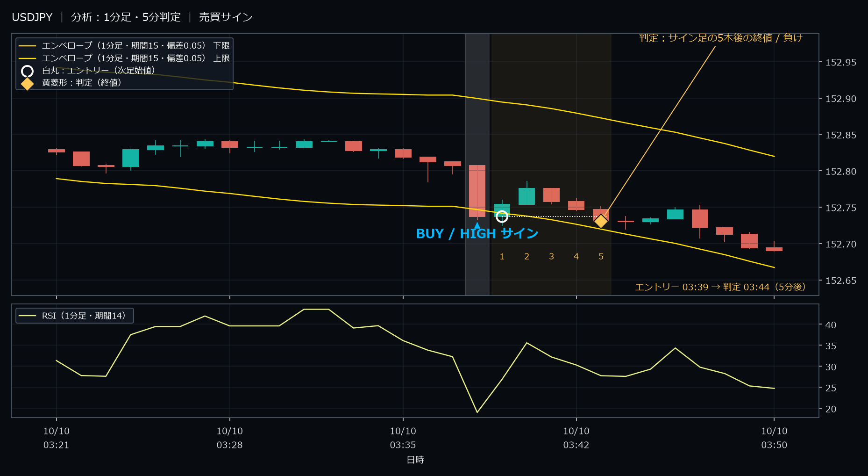Click the 152.95 price axis label

841,62
